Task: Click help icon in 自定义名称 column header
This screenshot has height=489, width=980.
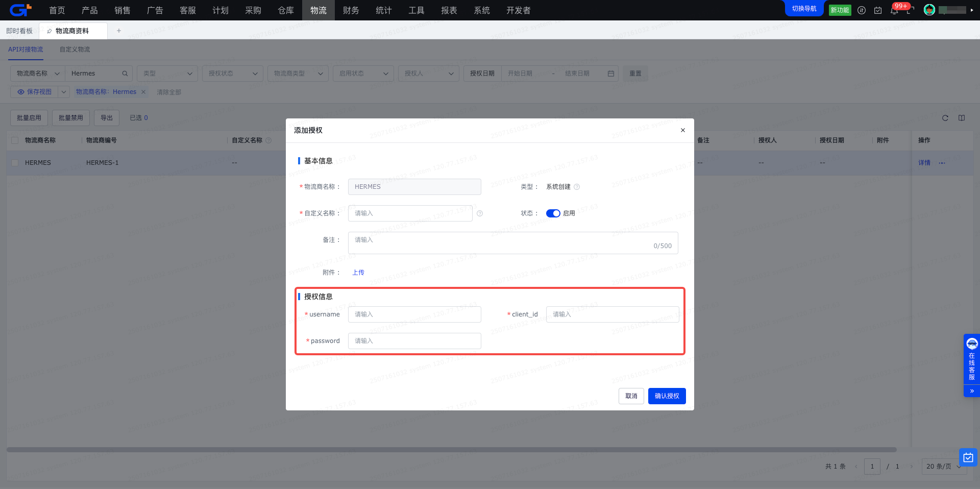Action: [x=268, y=140]
